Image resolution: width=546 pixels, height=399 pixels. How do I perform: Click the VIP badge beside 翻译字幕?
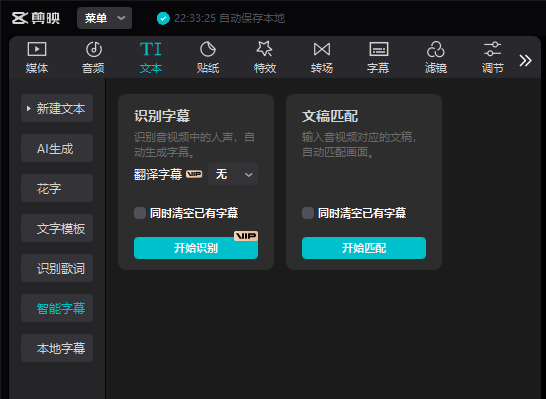coord(194,174)
